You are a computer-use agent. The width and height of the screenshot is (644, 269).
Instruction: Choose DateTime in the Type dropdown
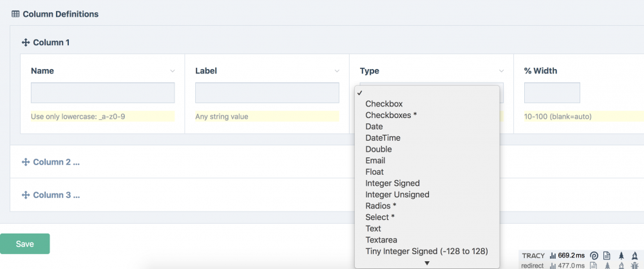(383, 138)
